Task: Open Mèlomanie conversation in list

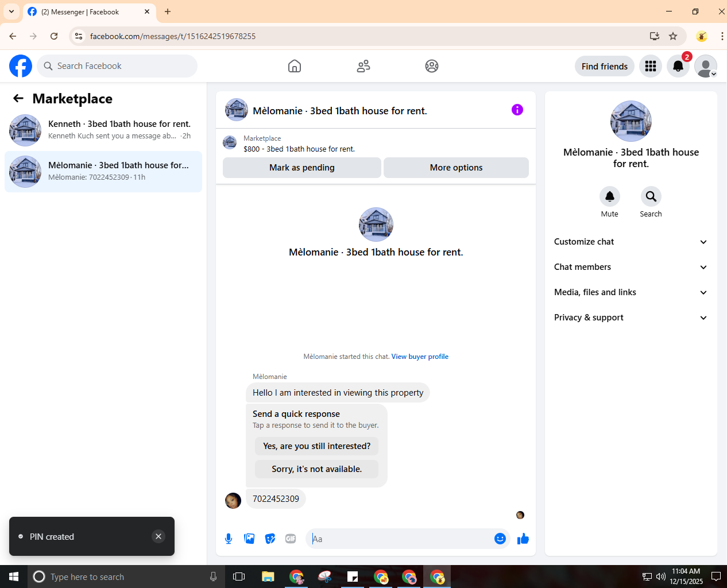Action: click(103, 172)
